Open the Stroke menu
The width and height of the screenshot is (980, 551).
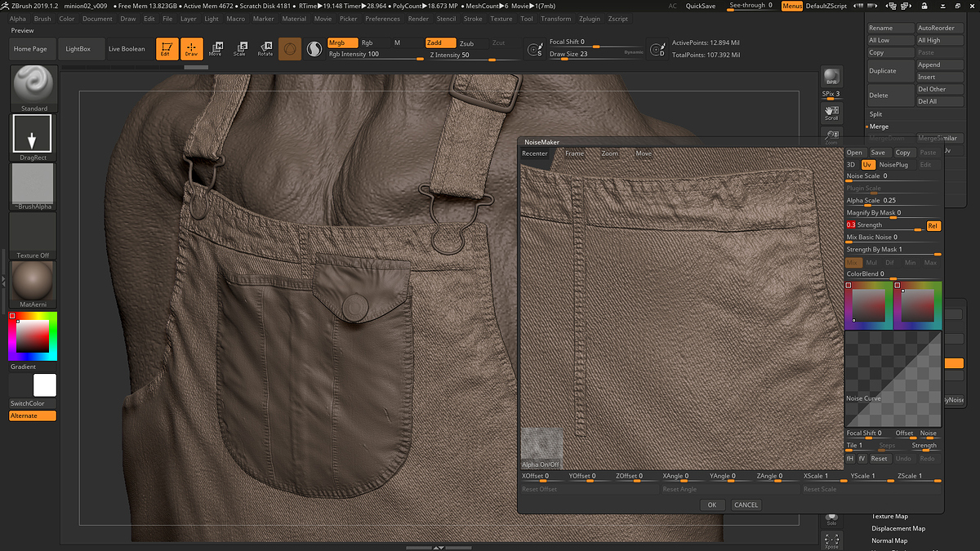[x=473, y=18]
